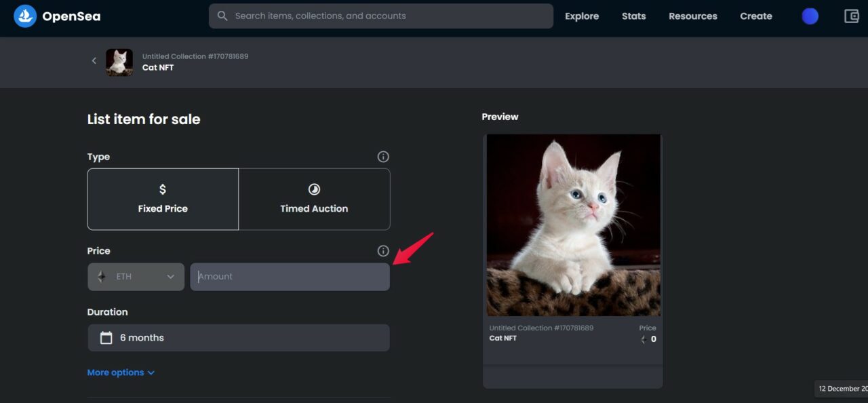Click the Amount price input field
The image size is (868, 403).
tap(290, 276)
